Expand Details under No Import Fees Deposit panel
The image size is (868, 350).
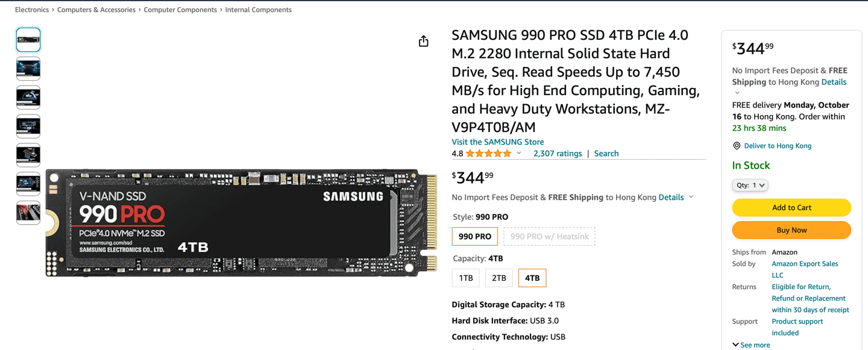[x=834, y=81]
